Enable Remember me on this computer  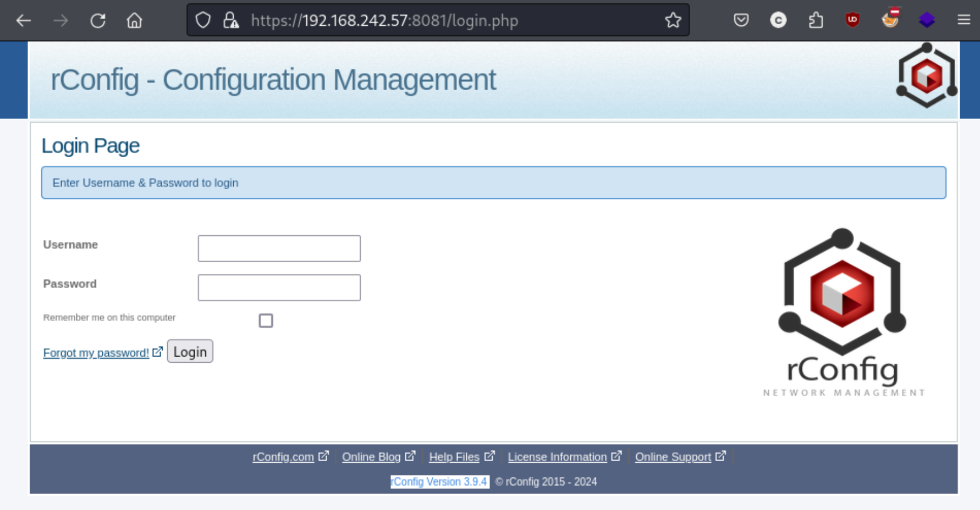point(266,320)
